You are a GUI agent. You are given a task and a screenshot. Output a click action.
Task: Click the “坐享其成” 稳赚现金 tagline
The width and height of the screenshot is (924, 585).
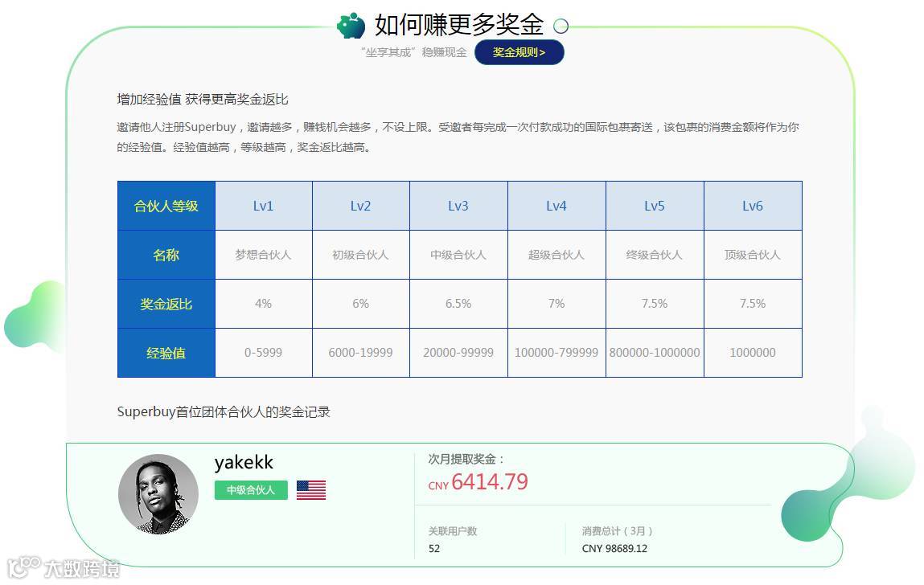[x=413, y=52]
